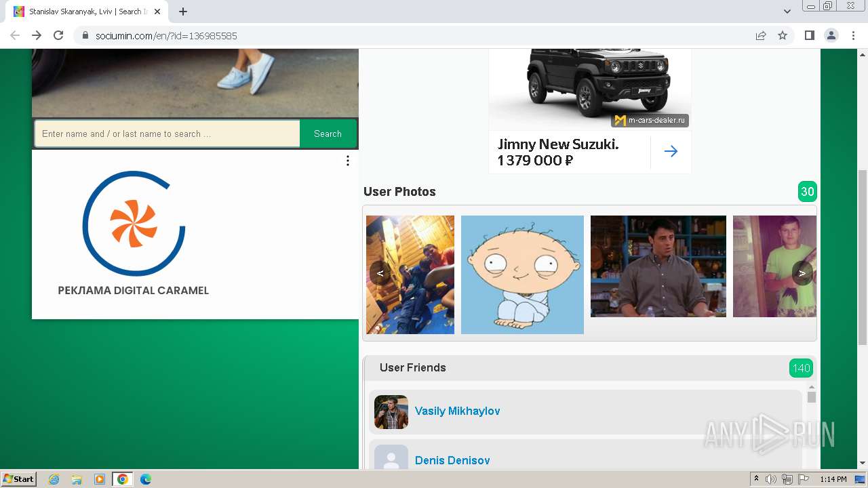Show hidden system tray icons
Image resolution: width=868 pixels, height=488 pixels.
(x=756, y=479)
